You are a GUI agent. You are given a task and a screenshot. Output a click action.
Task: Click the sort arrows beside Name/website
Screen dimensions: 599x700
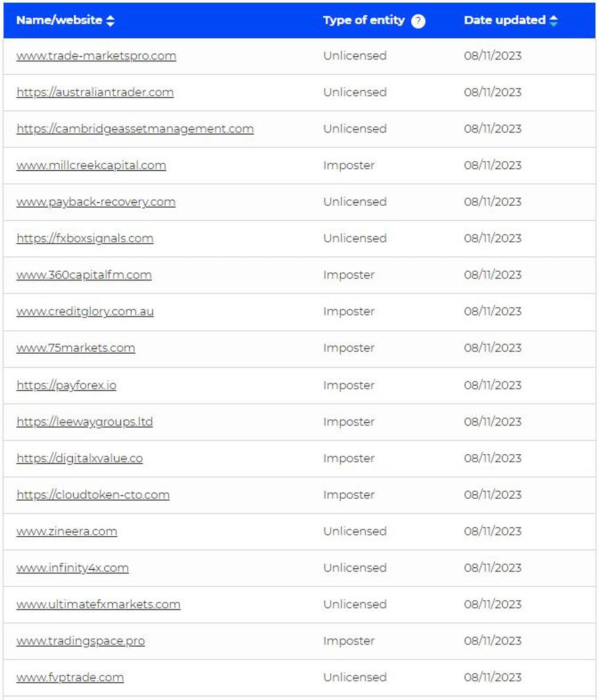(110, 21)
